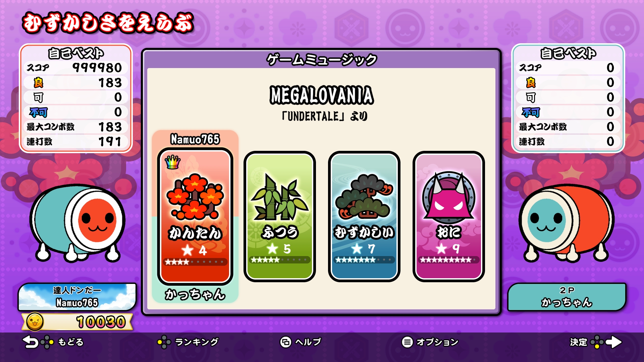Image resolution: width=644 pixels, height=362 pixels.
Task: Open the オプション options menu
Action: (x=430, y=342)
